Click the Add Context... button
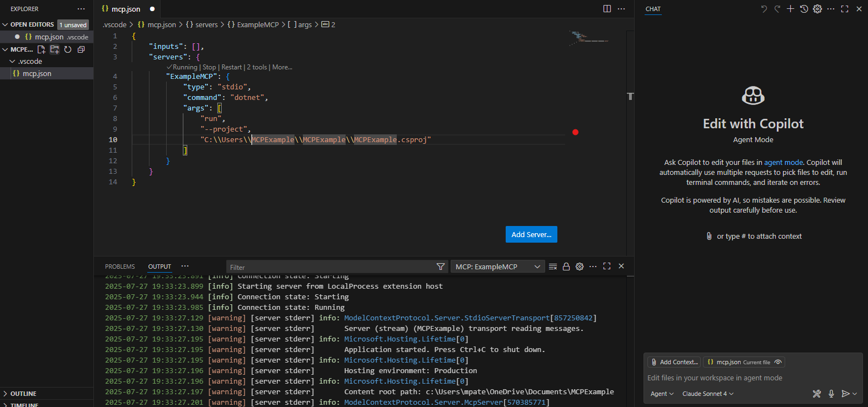Viewport: 868px width, 407px height. click(674, 362)
